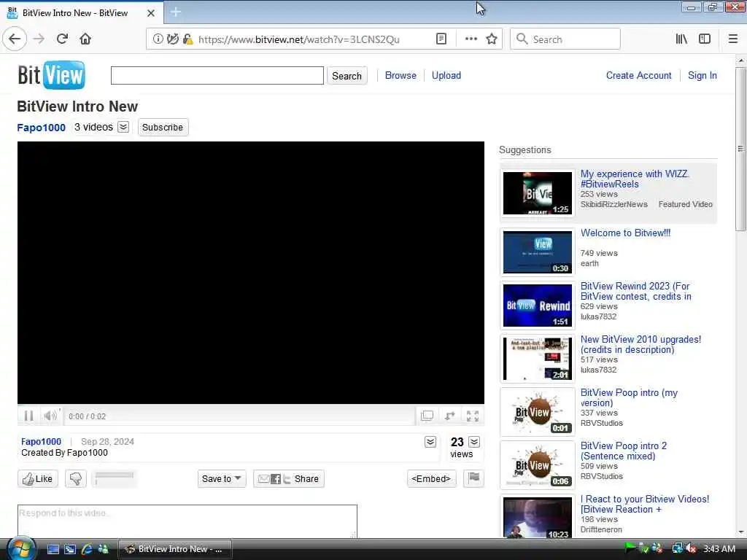Open a new tab with the plus button
The width and height of the screenshot is (747, 560).
[176, 12]
